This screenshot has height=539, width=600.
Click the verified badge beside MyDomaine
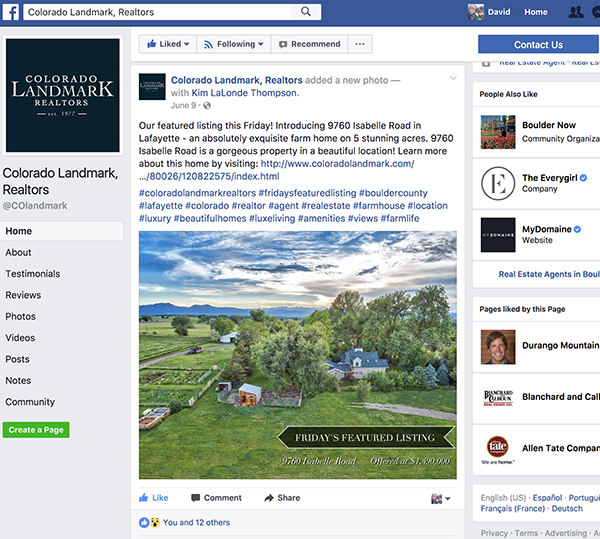(x=577, y=229)
